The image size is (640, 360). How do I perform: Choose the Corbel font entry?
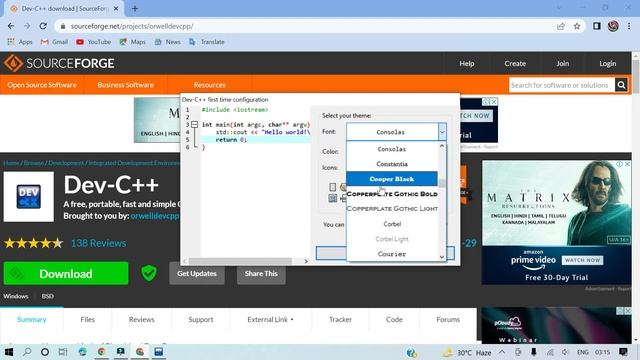pyautogui.click(x=392, y=224)
